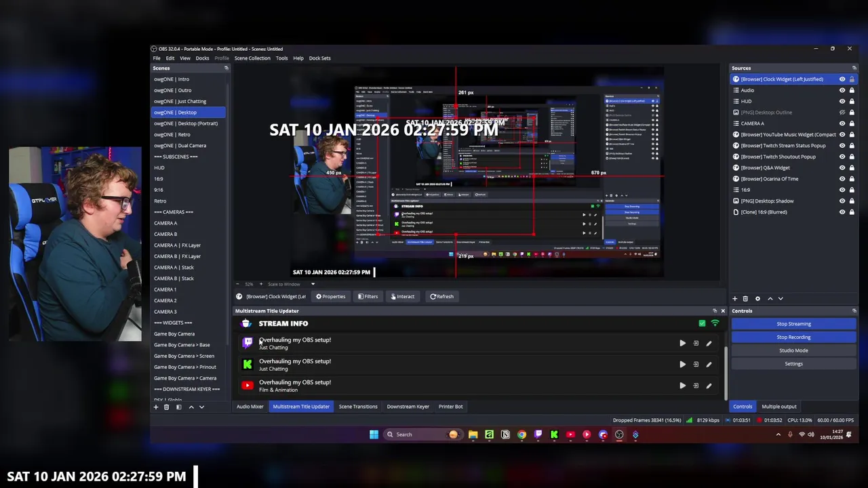Move selected scene up in Scenes toolbar
This screenshot has height=488, width=868.
[x=191, y=407]
